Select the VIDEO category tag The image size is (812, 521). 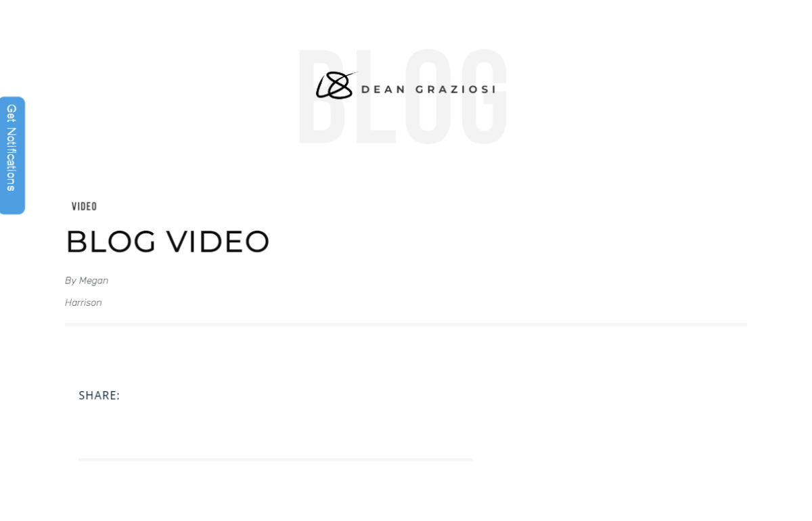click(x=85, y=206)
